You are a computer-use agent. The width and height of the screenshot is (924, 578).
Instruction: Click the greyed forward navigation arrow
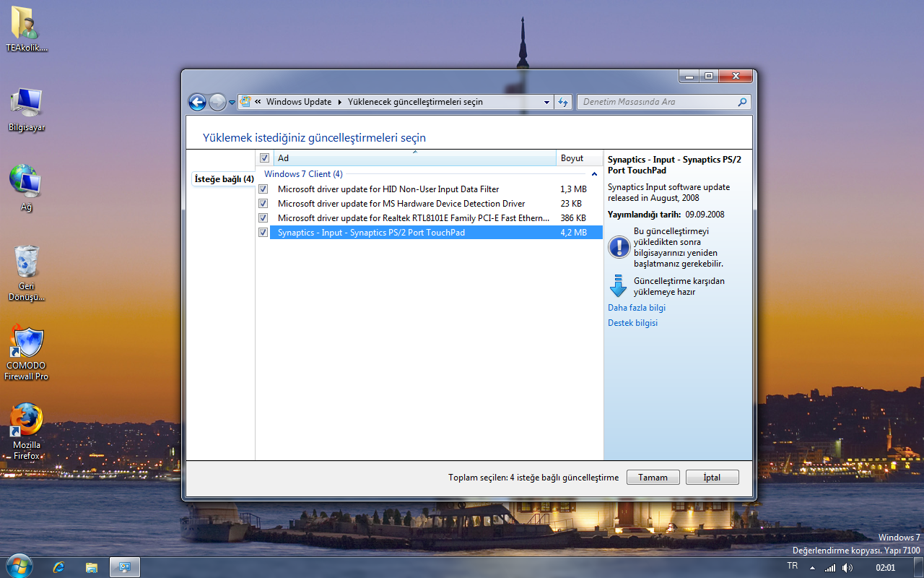click(x=217, y=102)
